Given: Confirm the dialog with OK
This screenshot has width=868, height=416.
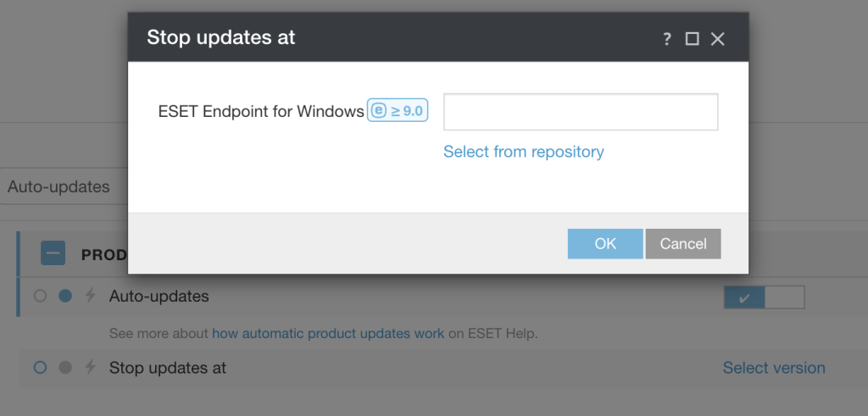Looking at the screenshot, I should pyautogui.click(x=605, y=243).
